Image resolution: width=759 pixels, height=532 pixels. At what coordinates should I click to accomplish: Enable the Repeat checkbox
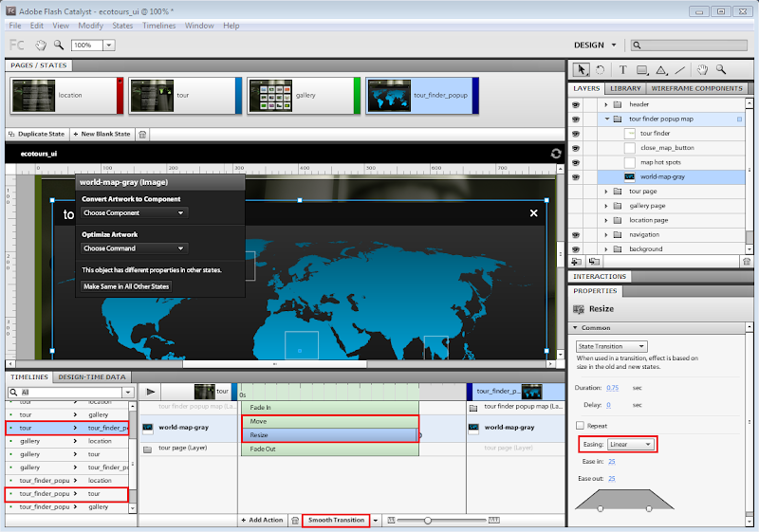pyautogui.click(x=581, y=426)
